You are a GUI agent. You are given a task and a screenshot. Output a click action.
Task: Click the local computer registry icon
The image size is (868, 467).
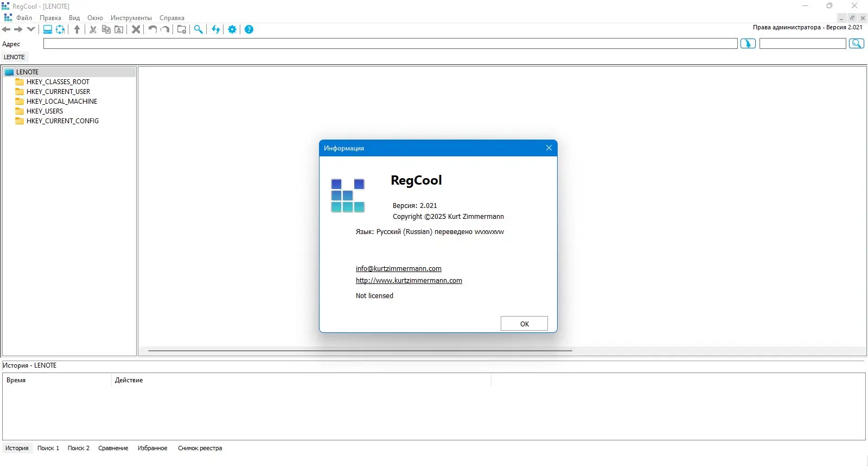48,29
